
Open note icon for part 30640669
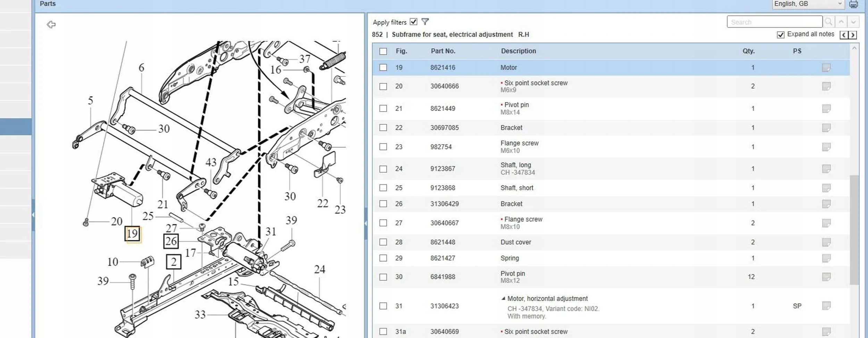pyautogui.click(x=826, y=331)
